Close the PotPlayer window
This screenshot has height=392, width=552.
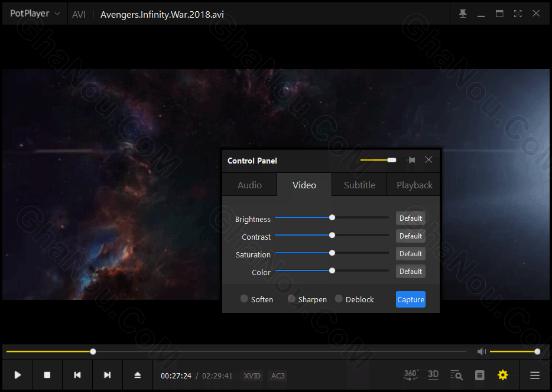point(536,14)
